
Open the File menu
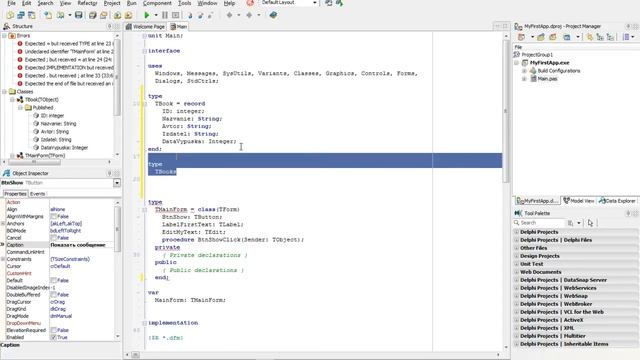[11, 3]
